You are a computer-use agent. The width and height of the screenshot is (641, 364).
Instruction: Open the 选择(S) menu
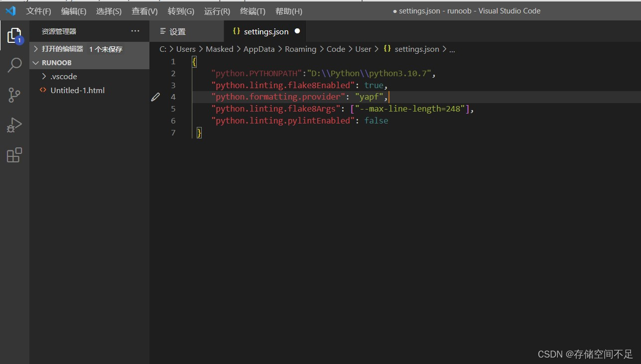[x=109, y=11]
